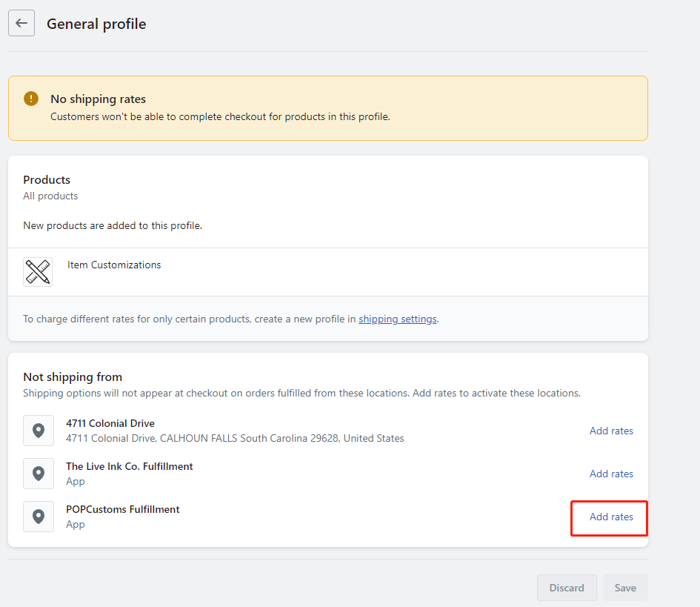Select the Item Customizations product name

114,265
